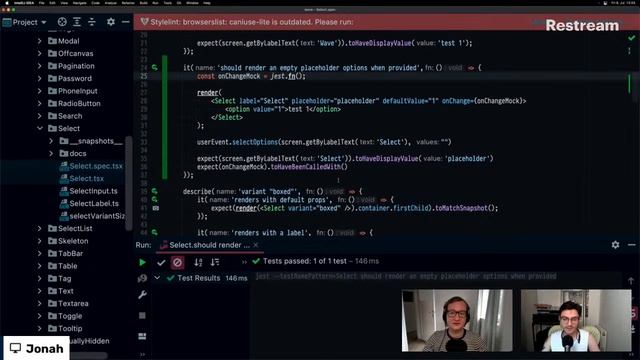Open the Edit menu

click(x=52, y=3)
